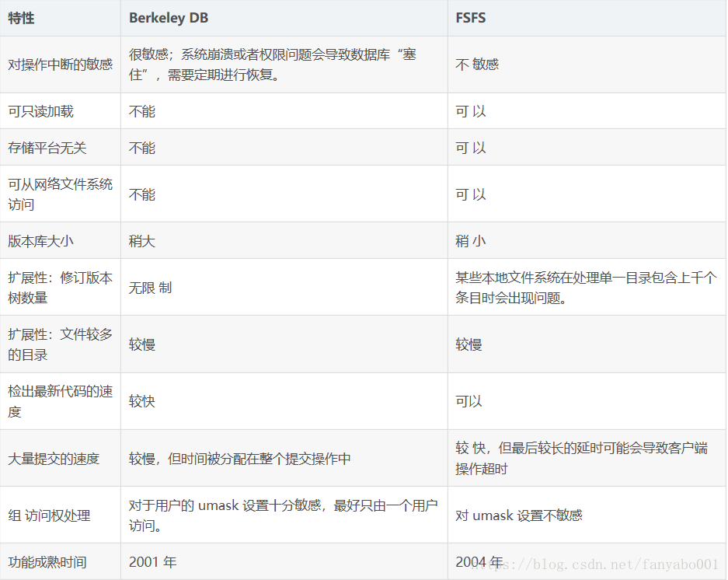Click the cell starting "对于用户的 umask 设置十分敏感"
728x580 pixels.
(284, 515)
